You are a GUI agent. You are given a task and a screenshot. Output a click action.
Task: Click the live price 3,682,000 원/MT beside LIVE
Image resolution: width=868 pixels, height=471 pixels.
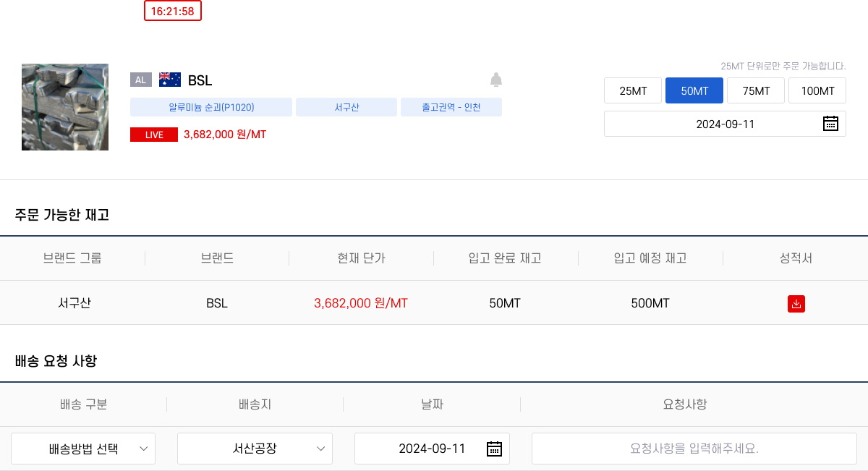[225, 135]
